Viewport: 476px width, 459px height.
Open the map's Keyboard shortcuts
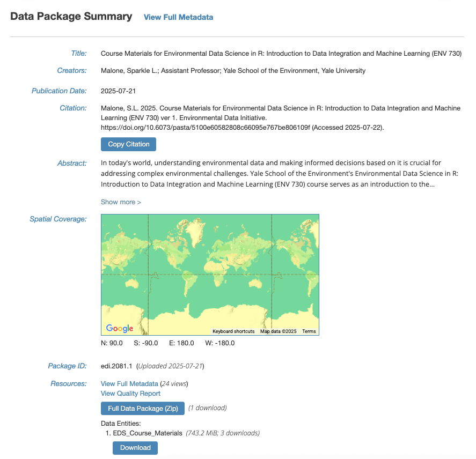click(233, 331)
